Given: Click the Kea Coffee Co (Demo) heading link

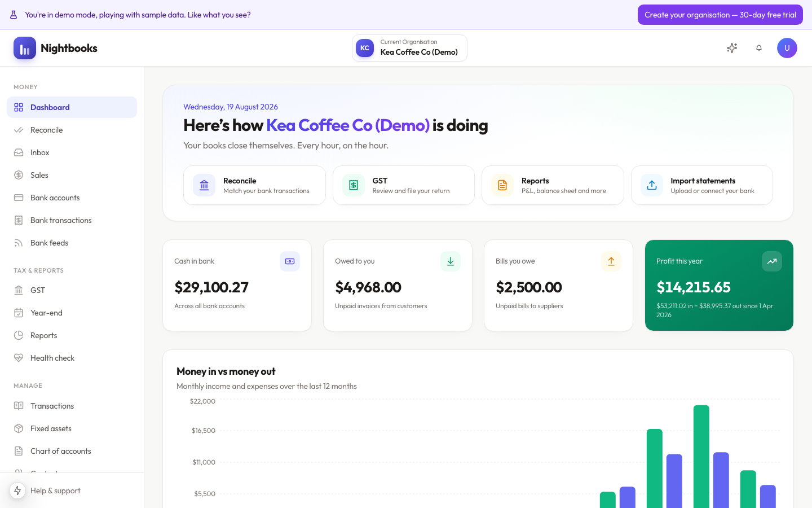Looking at the screenshot, I should tap(348, 125).
